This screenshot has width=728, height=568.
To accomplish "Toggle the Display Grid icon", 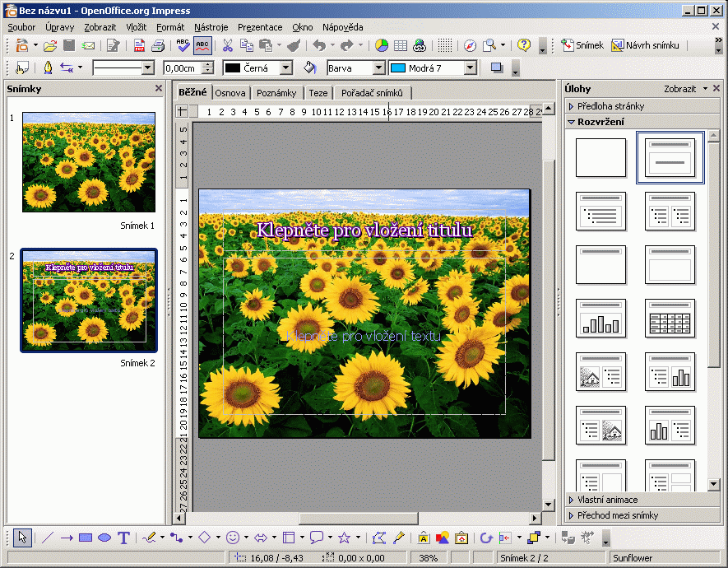I will pos(444,45).
